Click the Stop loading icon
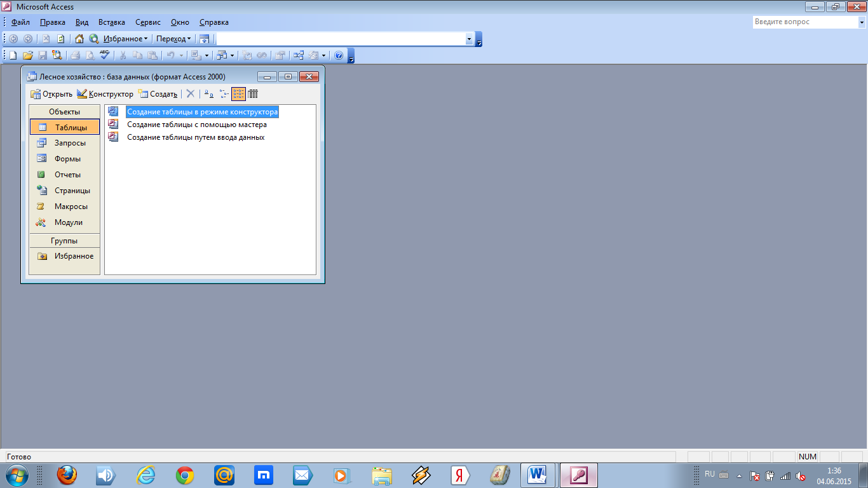Screen dimensions: 868x488 click(x=46, y=39)
